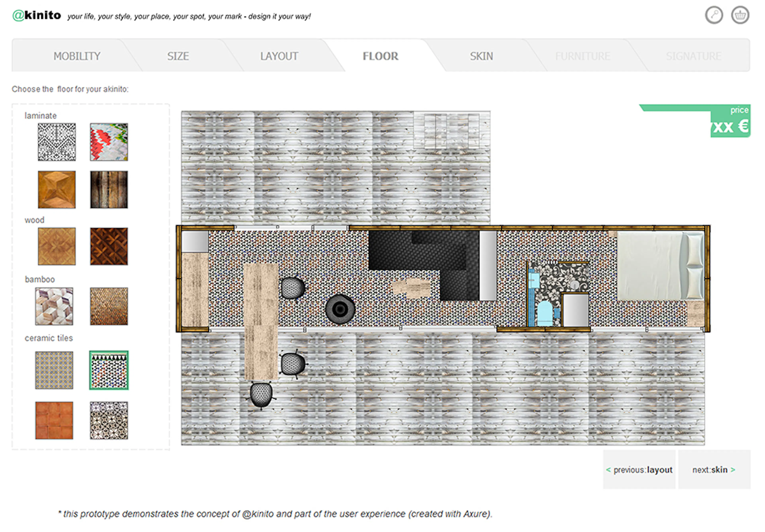Viewport: 765px width, 532px height.
Task: Click the key login icon
Action: (x=714, y=15)
